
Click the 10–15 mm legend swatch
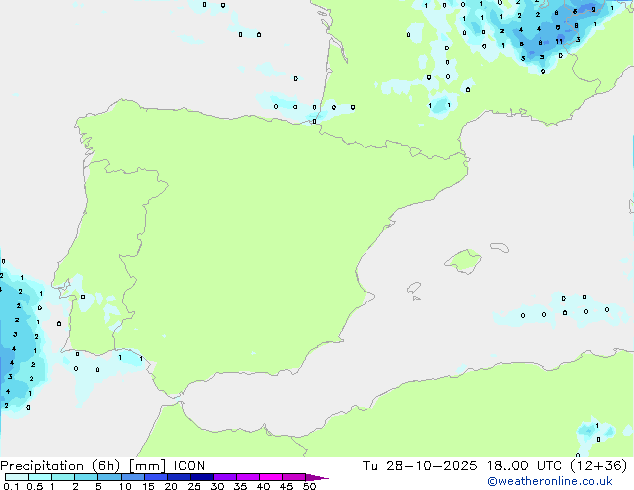[x=132, y=477]
